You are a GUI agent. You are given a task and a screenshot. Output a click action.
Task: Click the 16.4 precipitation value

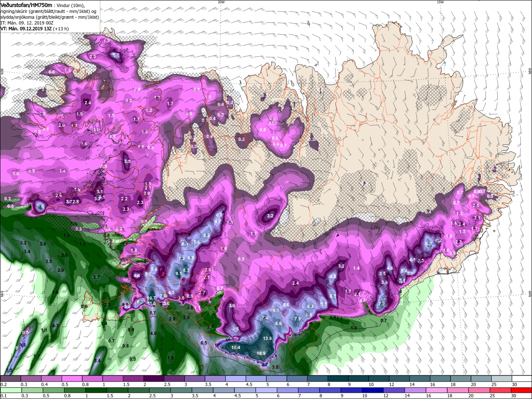(236, 347)
